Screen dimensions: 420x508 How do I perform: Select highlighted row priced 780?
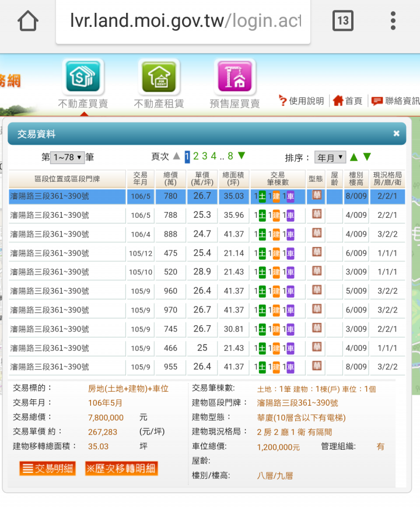click(x=206, y=196)
